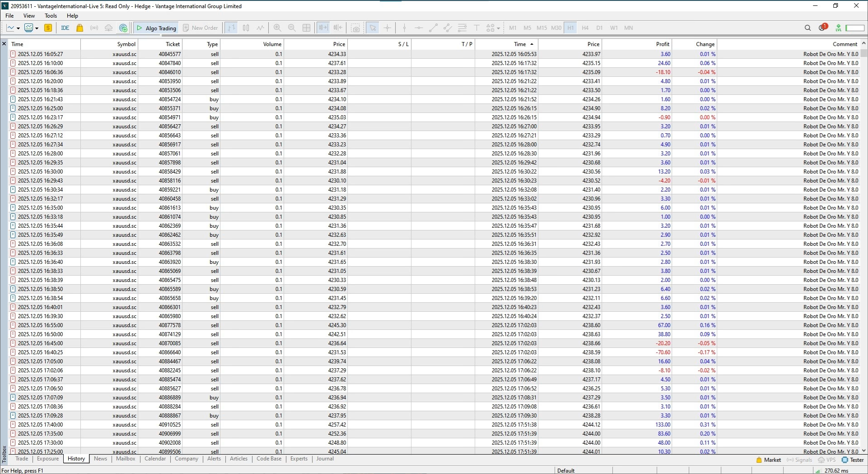Click the tile windows grid icon
This screenshot has width=868, height=474.
click(x=306, y=28)
